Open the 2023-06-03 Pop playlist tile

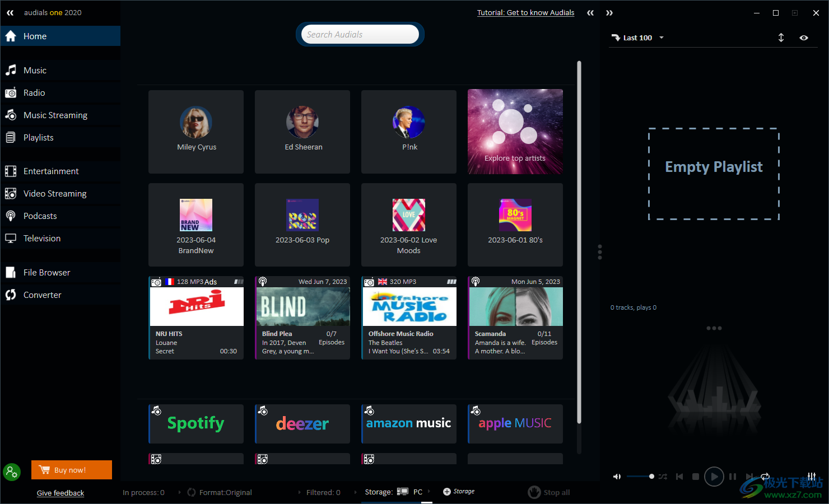click(x=302, y=225)
